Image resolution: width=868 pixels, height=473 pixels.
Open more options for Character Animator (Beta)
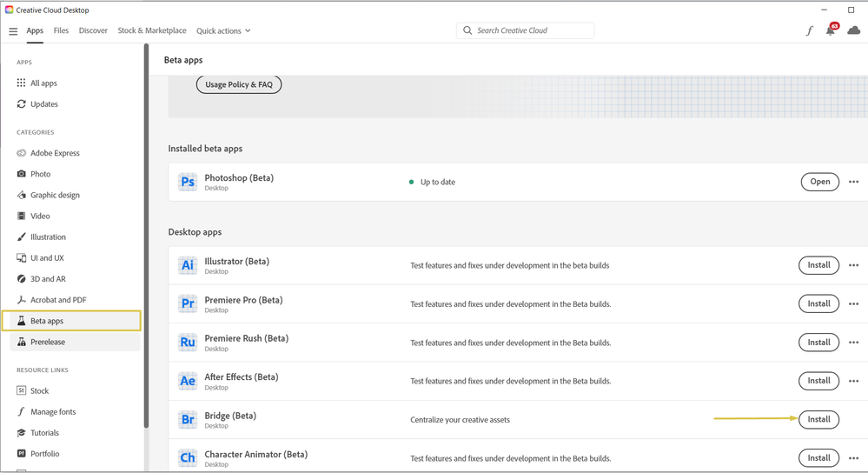[x=853, y=458]
